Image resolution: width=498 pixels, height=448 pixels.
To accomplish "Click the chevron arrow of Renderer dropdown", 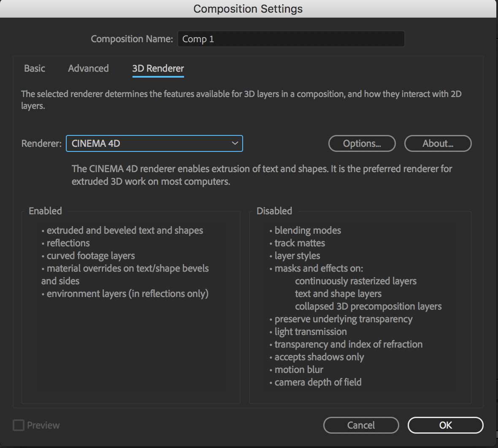I will point(235,143).
